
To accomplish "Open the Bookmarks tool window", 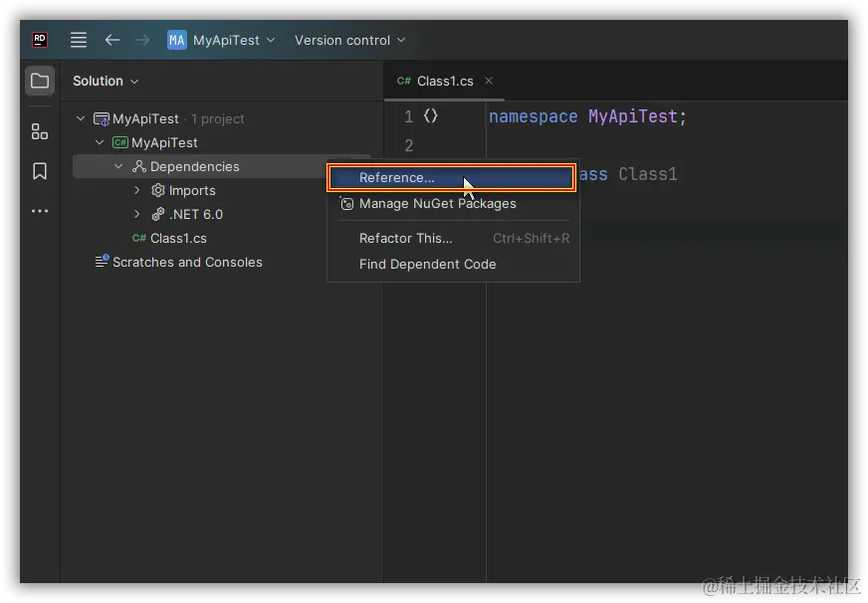I will pos(40,171).
